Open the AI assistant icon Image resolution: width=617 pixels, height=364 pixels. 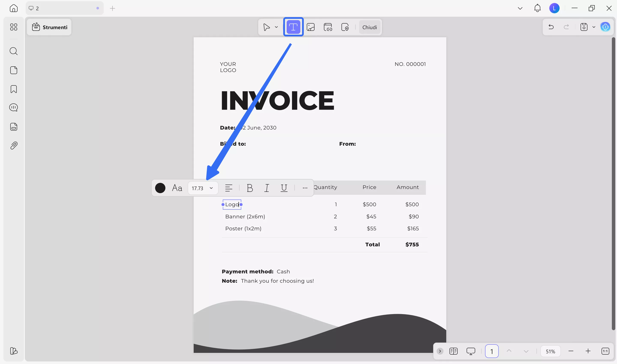[x=605, y=27]
